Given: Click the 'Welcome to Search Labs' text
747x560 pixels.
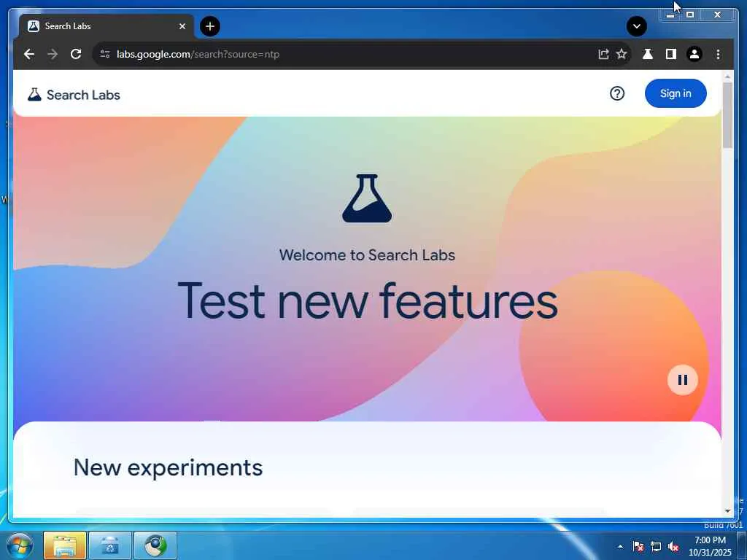Looking at the screenshot, I should click(368, 255).
